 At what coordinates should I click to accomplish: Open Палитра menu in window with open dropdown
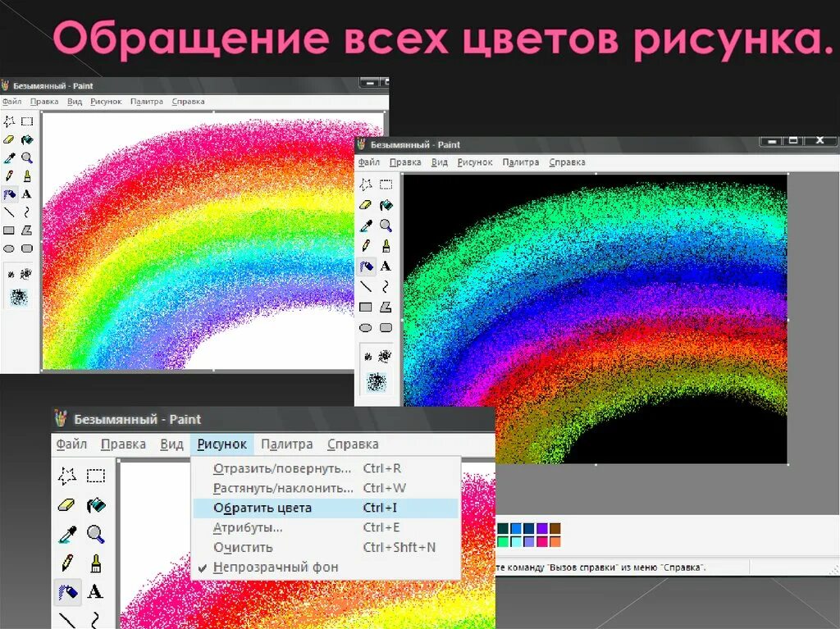[286, 444]
